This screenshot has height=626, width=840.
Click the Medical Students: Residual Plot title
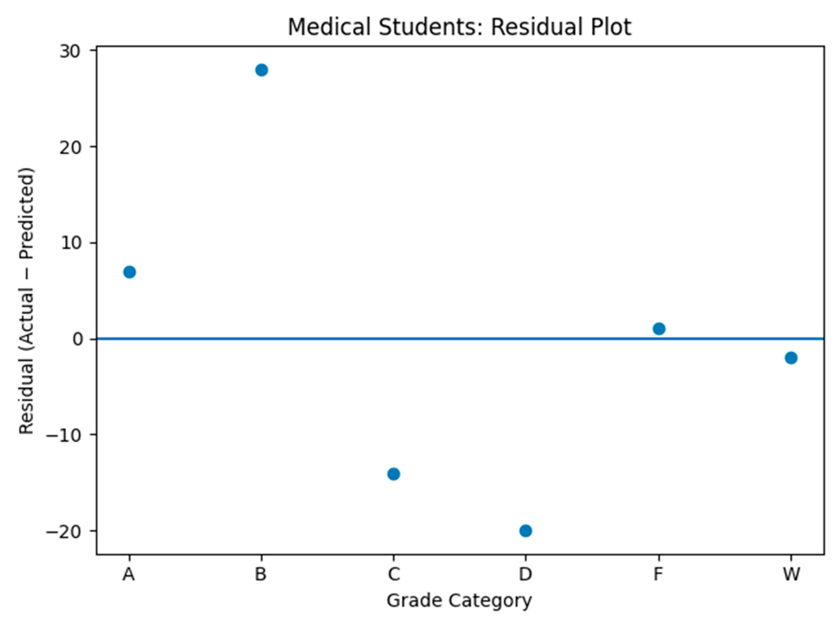pos(460,27)
